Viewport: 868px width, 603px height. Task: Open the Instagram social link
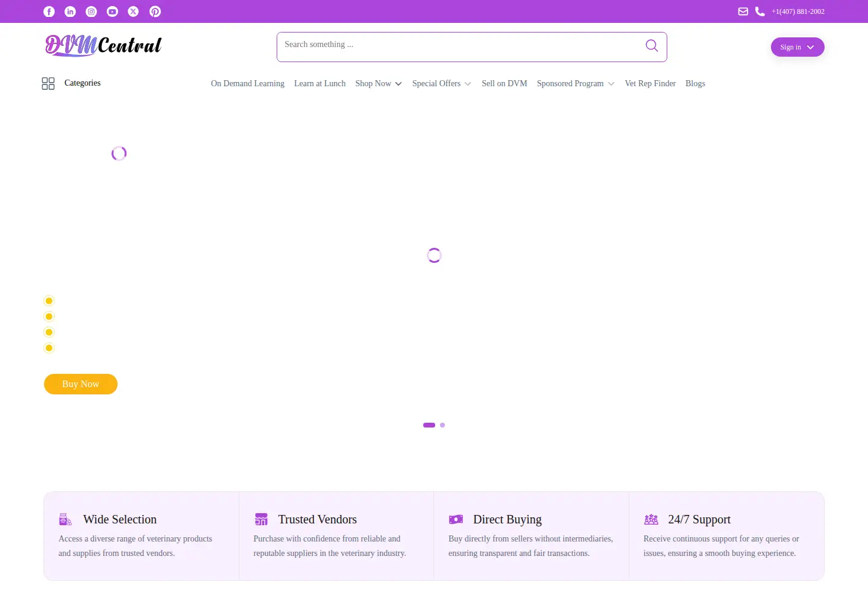tap(92, 11)
